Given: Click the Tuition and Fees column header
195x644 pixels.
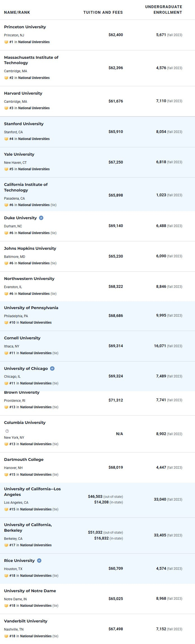Looking at the screenshot, I should click(x=103, y=12).
